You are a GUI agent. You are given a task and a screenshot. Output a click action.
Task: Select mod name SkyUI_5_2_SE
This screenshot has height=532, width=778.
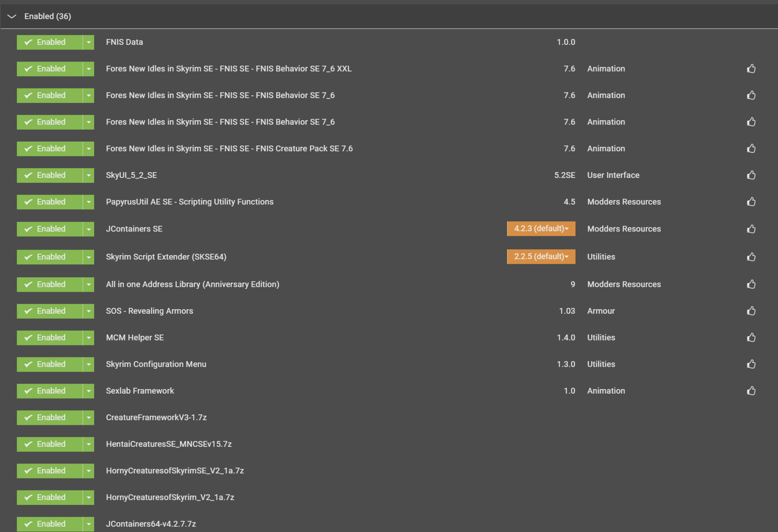click(131, 175)
